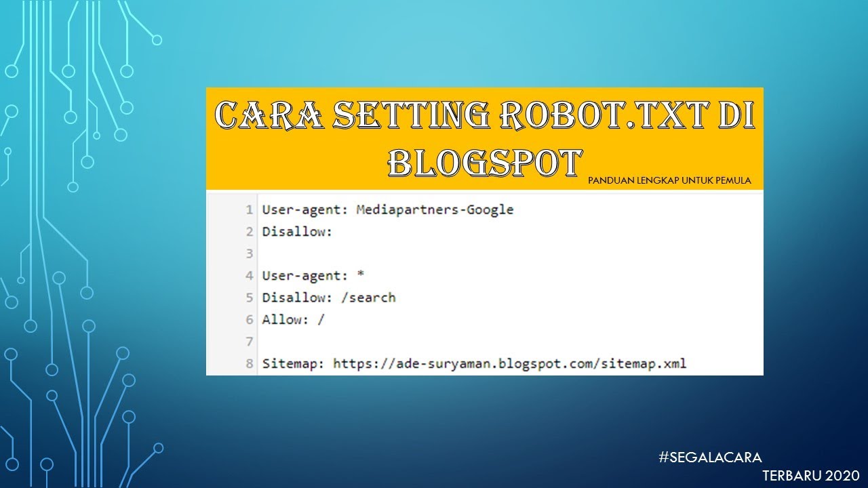Click line number 7 in gutter
Image resolution: width=868 pixels, height=488 pixels.
(250, 341)
